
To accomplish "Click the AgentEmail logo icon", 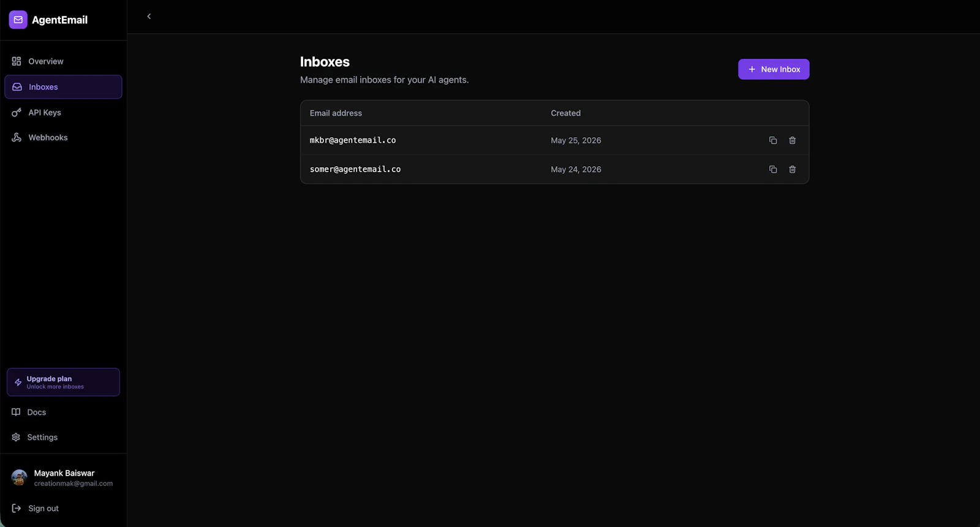I will (x=18, y=20).
